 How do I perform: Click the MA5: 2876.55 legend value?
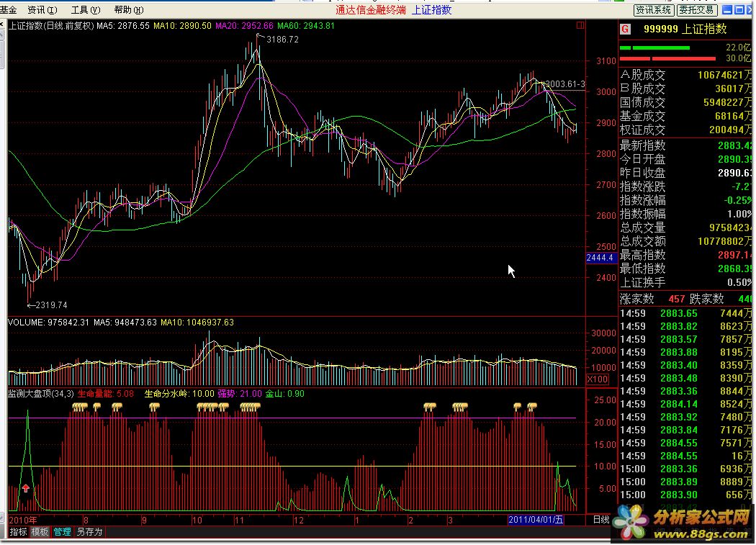[x=123, y=26]
